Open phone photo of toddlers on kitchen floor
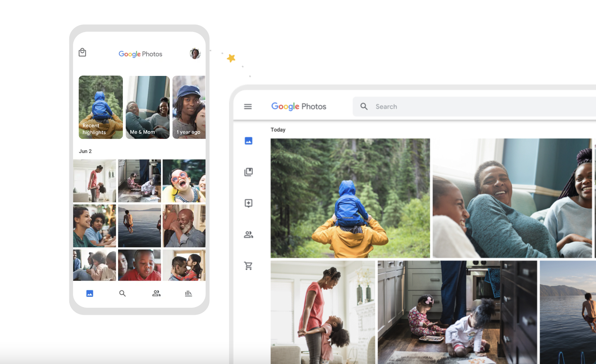This screenshot has width=596, height=364. pyautogui.click(x=139, y=181)
